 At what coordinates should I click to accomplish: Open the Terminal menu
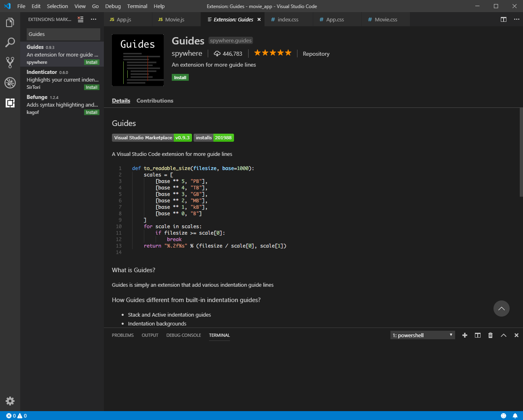(x=137, y=6)
